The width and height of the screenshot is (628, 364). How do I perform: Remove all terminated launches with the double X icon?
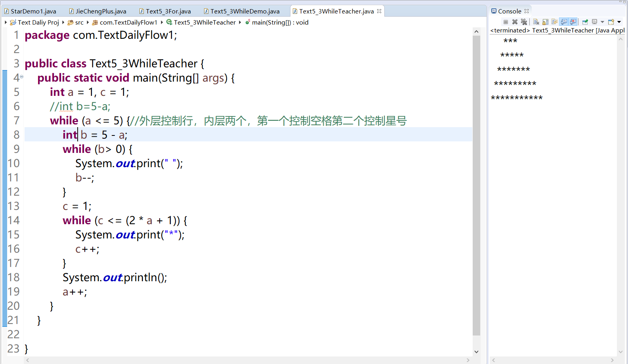click(524, 22)
